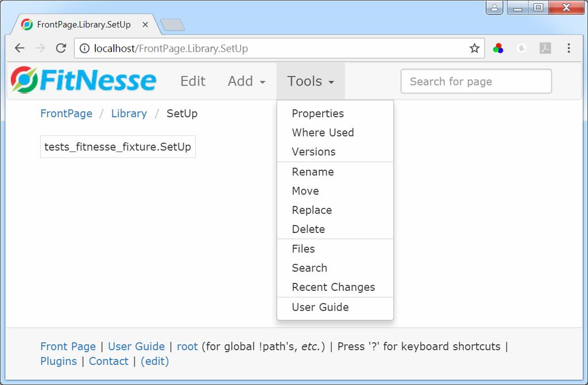Click the gray circular extension icon
Screen dimensions: 588x385
521,48
